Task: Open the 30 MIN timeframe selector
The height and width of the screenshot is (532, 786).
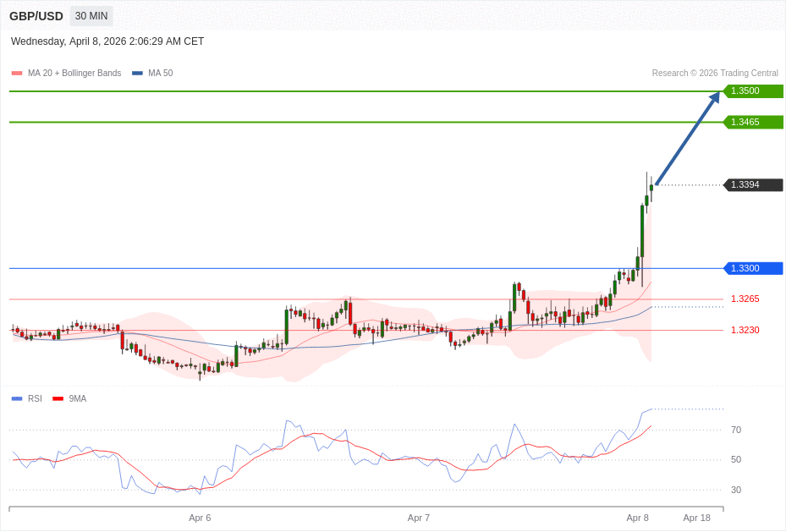Action: pos(91,15)
